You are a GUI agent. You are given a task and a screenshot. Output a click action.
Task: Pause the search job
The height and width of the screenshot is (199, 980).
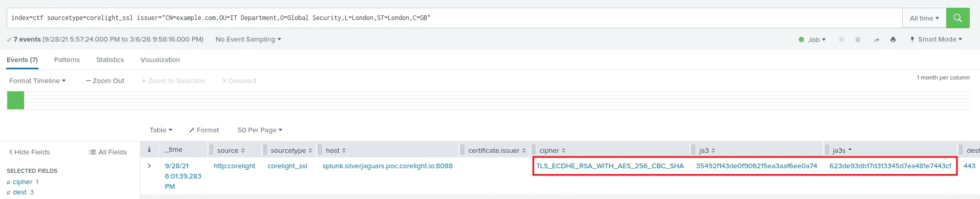841,39
